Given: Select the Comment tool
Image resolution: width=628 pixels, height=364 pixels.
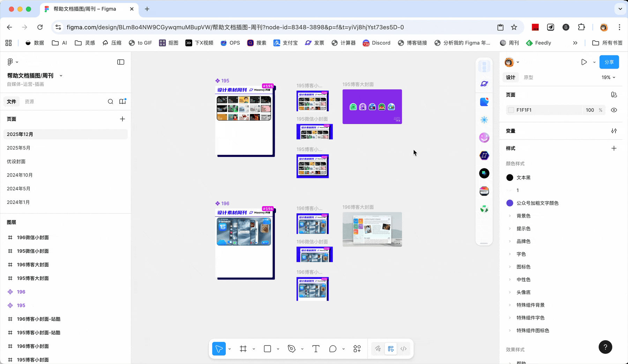Looking at the screenshot, I should click(x=333, y=349).
